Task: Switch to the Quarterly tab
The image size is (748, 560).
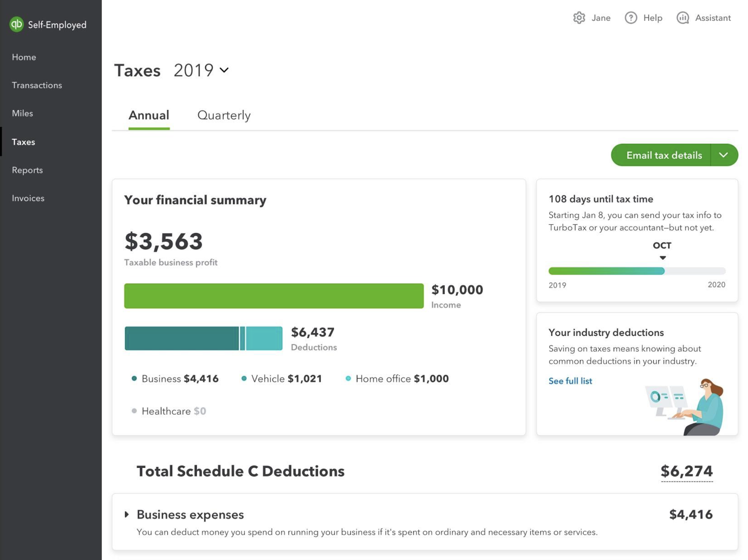Action: (224, 115)
